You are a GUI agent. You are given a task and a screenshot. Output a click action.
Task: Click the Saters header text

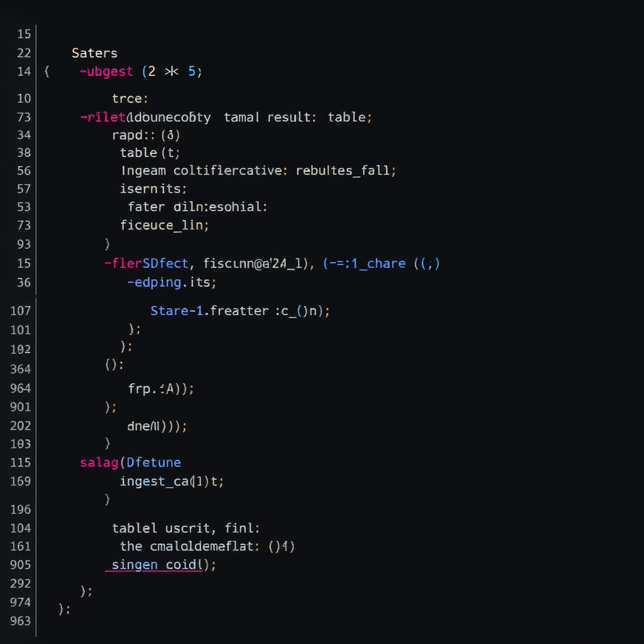point(95,53)
